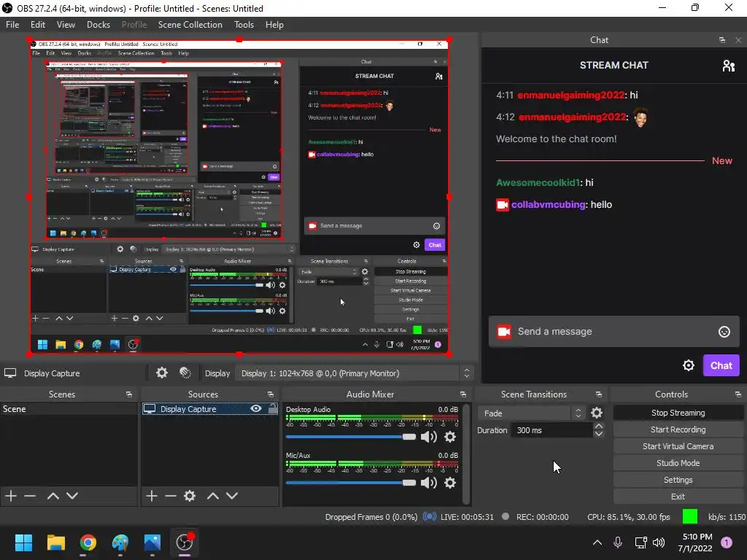747x560 pixels.
Task: Click username Awesomecoolkid1 in chat
Action: [538, 182]
